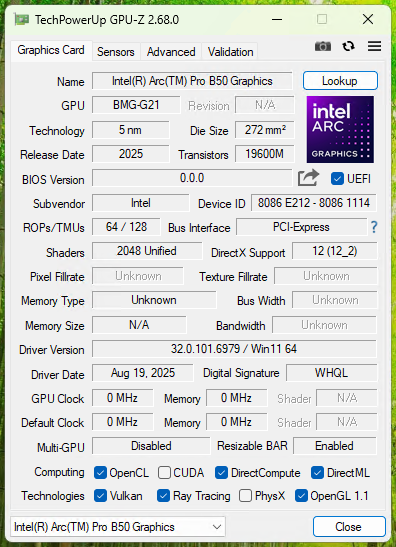396x547 pixels.
Task: Click the Default Clock 0 MHz field
Action: click(122, 422)
